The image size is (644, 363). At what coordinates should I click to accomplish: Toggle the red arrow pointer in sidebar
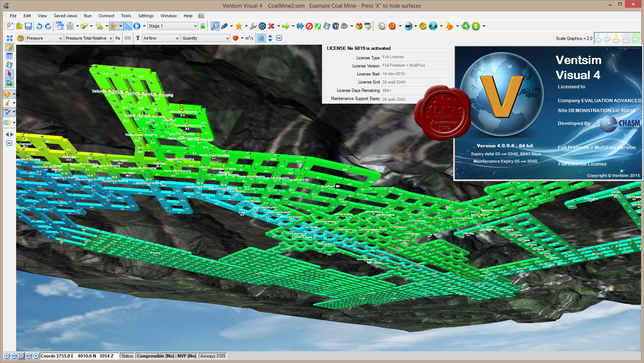(x=10, y=74)
